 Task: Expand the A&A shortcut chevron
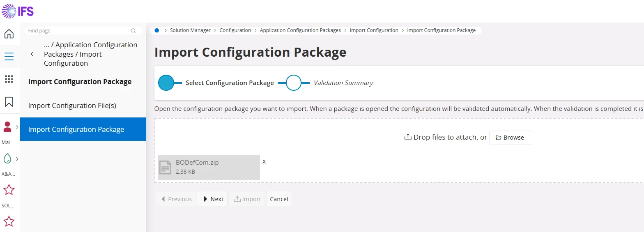click(x=17, y=158)
